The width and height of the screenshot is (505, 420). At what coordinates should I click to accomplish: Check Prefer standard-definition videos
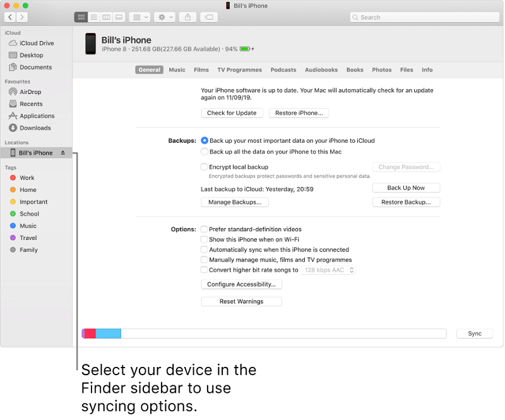(204, 229)
